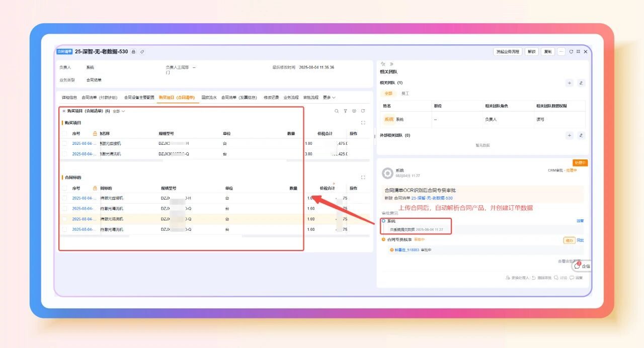Image resolution: width=644 pixels, height=348 pixels.
Task: Check the 激光焊接机 row in 购买项目 table
Action: [64, 143]
